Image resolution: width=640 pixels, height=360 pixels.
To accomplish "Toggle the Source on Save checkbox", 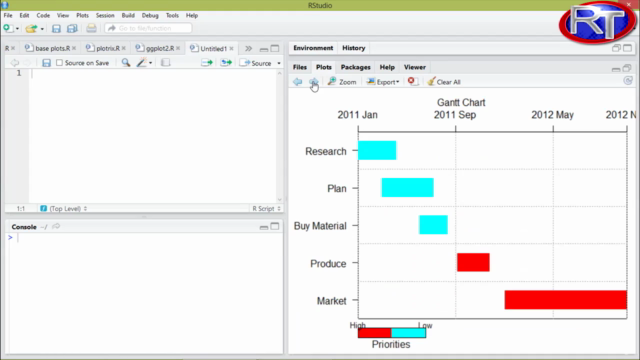I will coord(60,63).
